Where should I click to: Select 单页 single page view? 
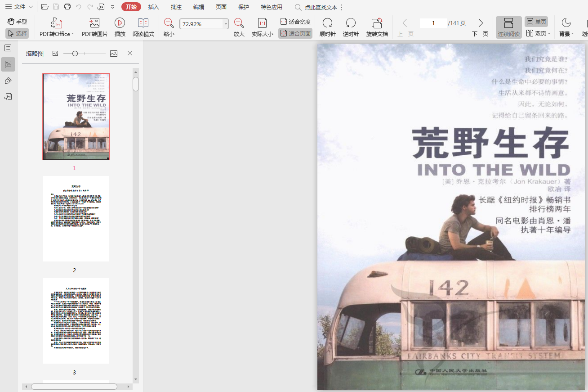(536, 22)
